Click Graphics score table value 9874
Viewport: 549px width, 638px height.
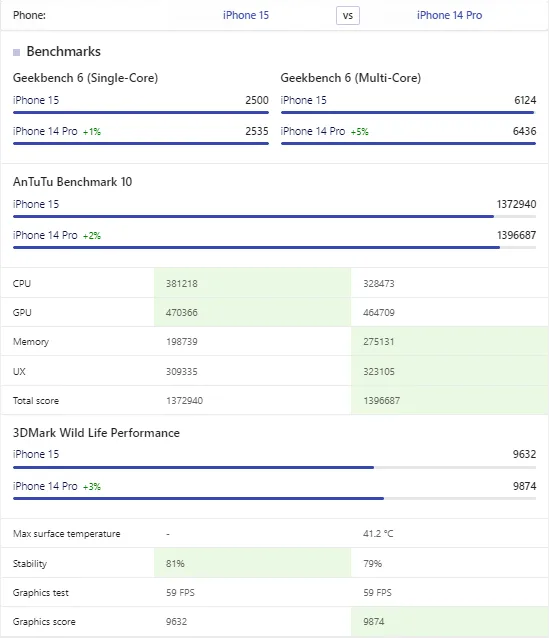point(374,621)
